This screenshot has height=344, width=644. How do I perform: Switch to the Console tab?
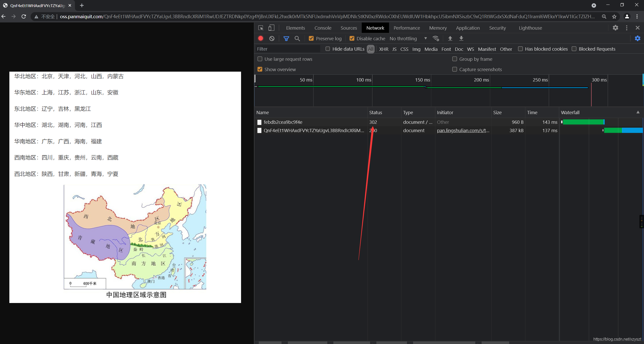tap(323, 28)
